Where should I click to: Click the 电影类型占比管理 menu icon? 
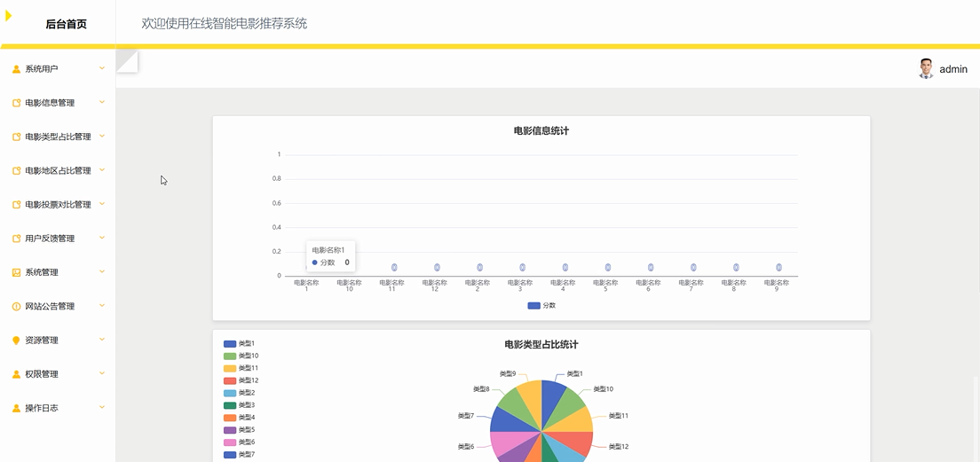tap(16, 137)
